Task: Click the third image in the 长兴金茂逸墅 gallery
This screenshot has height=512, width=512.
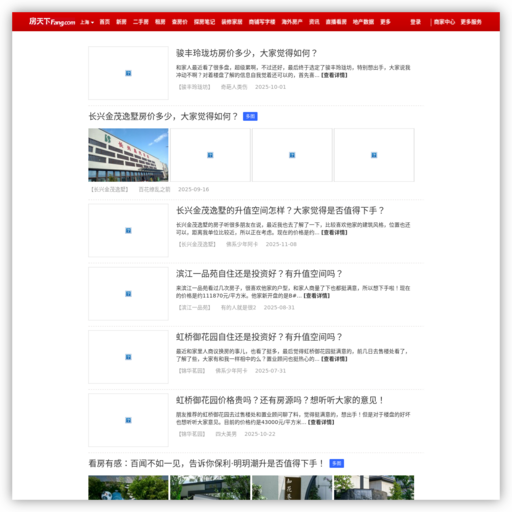Action: (292, 155)
